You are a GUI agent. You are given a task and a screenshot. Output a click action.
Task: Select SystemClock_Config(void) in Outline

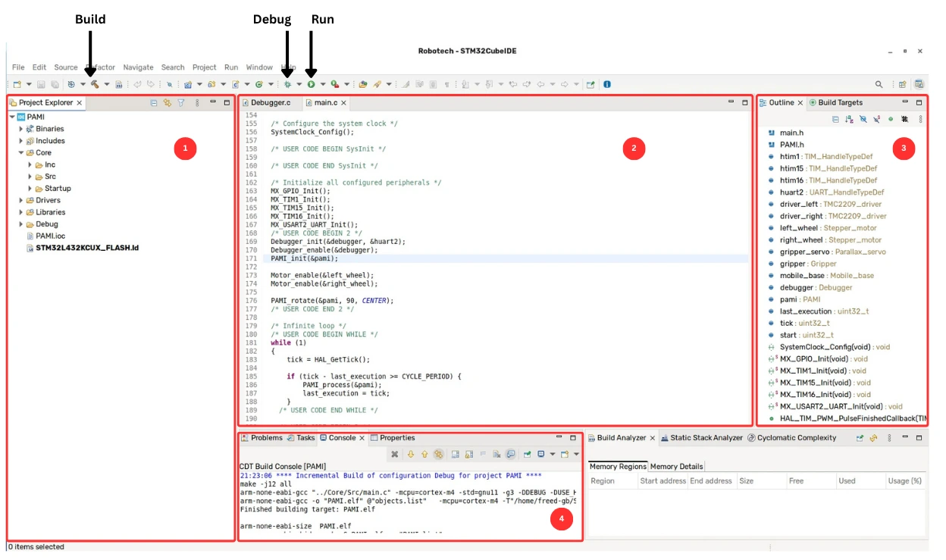tap(829, 347)
